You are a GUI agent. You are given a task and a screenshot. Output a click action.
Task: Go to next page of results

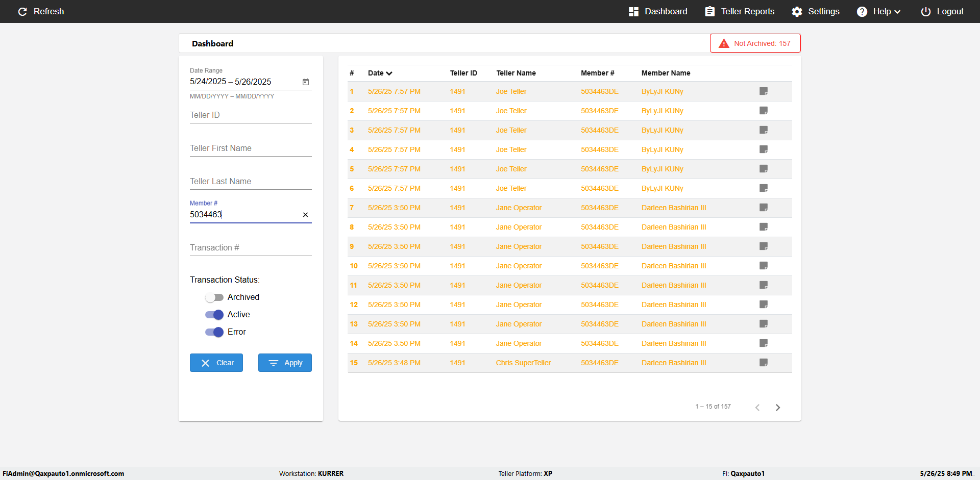(x=778, y=407)
